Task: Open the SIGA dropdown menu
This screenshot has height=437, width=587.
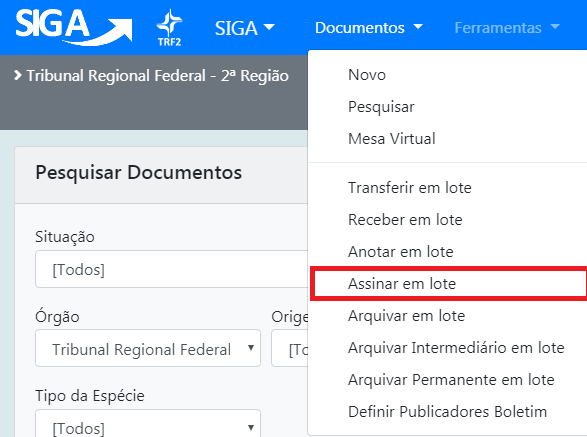Action: click(x=244, y=28)
